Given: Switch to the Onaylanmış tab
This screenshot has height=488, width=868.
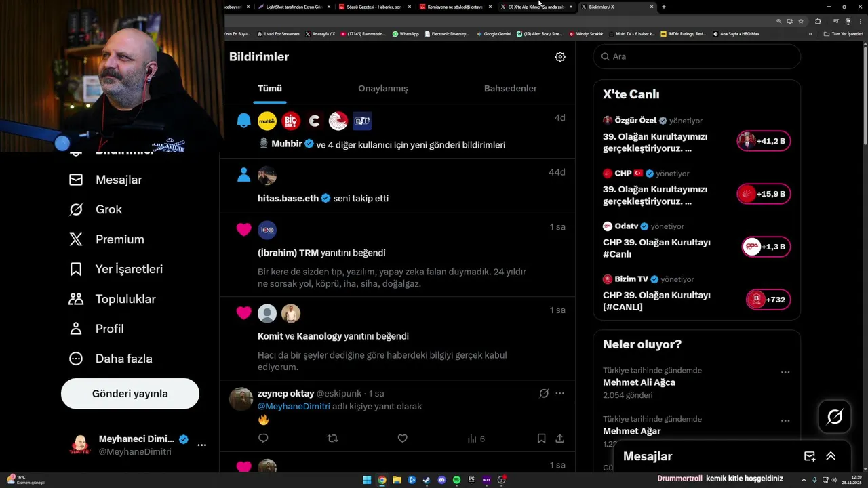Looking at the screenshot, I should (383, 89).
